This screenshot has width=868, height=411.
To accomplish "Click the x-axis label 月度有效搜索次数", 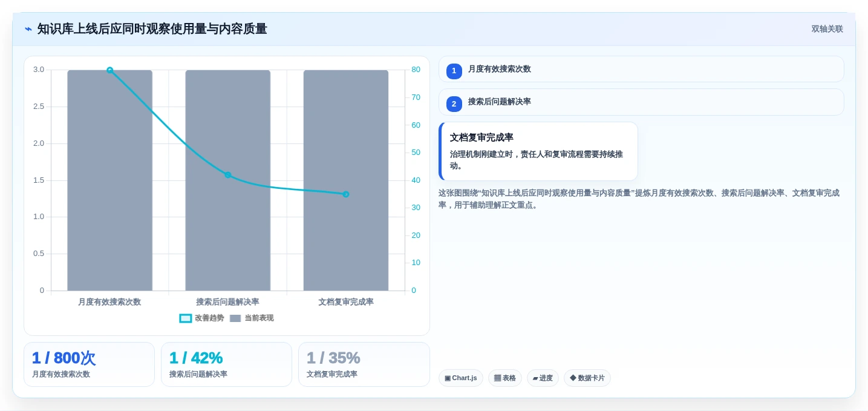I will tap(109, 301).
